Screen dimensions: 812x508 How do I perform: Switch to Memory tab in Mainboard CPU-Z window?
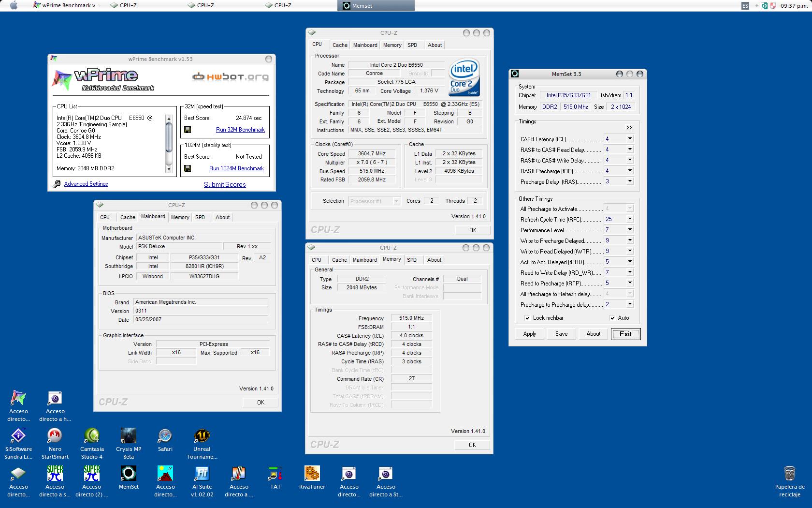pyautogui.click(x=180, y=217)
